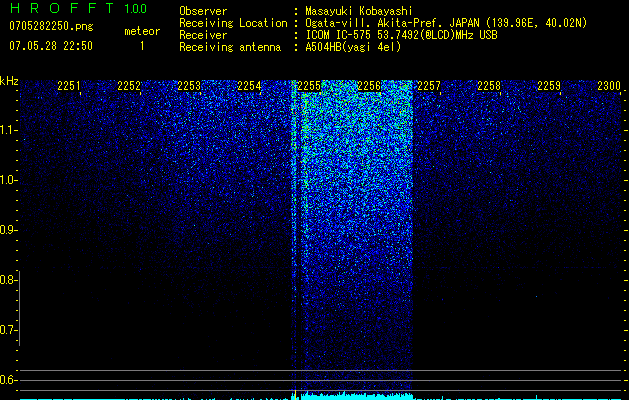This screenshot has height=400, width=629.
Task: Select the A504HB(yagi 4el) antenna text
Action: coord(353,47)
